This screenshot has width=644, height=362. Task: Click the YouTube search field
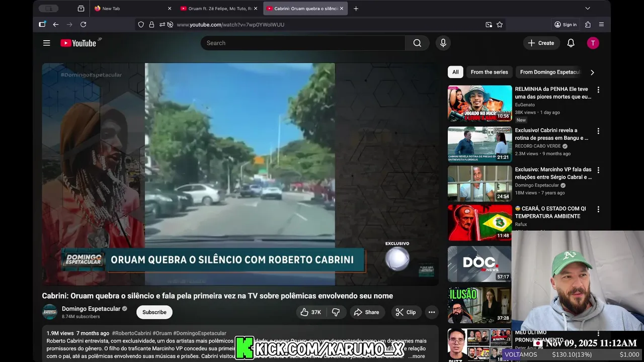coord(303,43)
